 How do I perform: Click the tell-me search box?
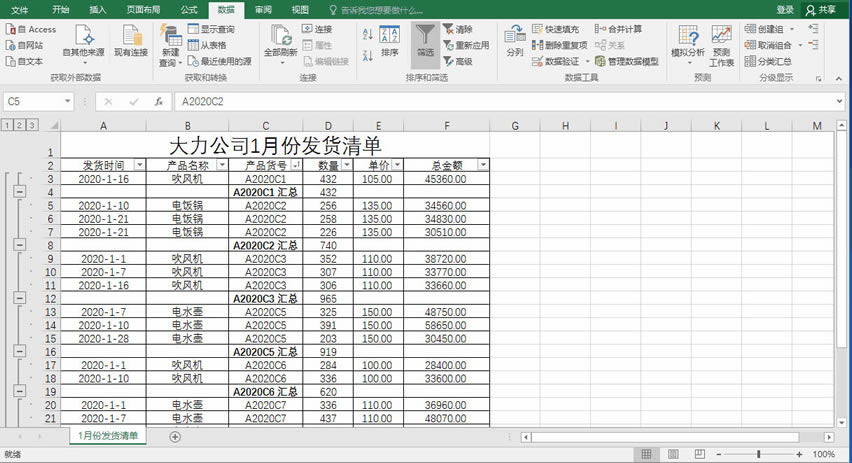click(376, 10)
